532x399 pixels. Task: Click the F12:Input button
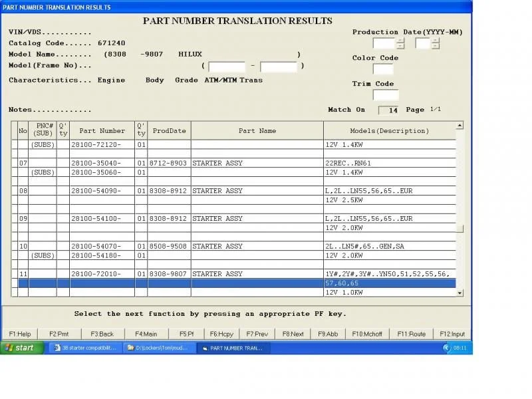click(452, 334)
